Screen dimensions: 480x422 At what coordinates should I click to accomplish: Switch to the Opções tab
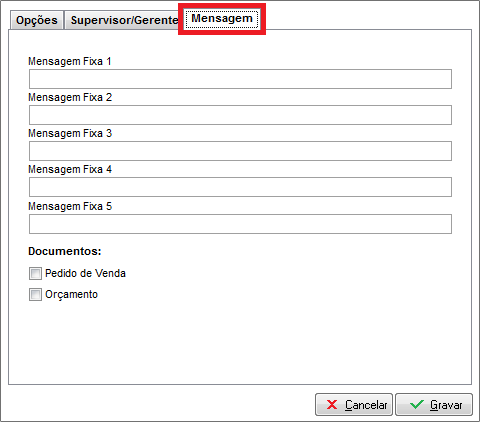click(37, 20)
